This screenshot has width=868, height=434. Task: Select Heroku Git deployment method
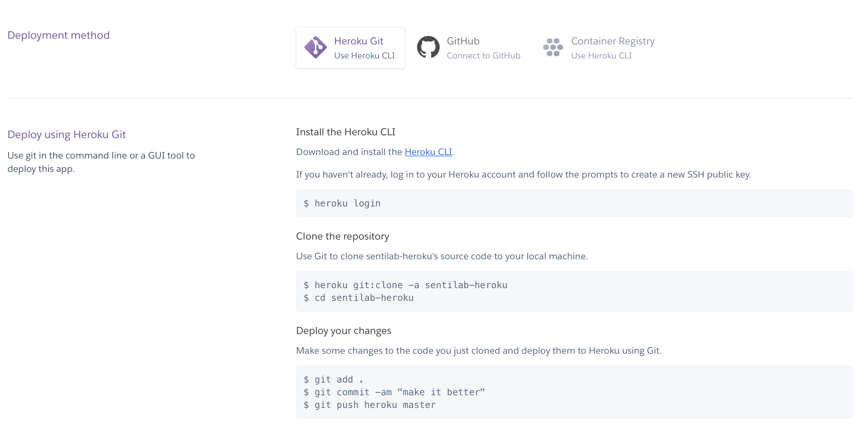[x=358, y=41]
